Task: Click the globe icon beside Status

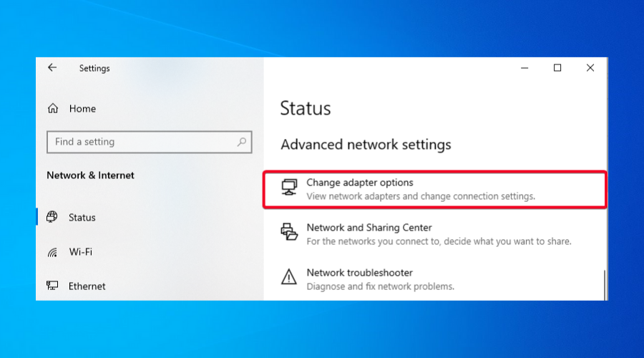Action: click(x=52, y=217)
